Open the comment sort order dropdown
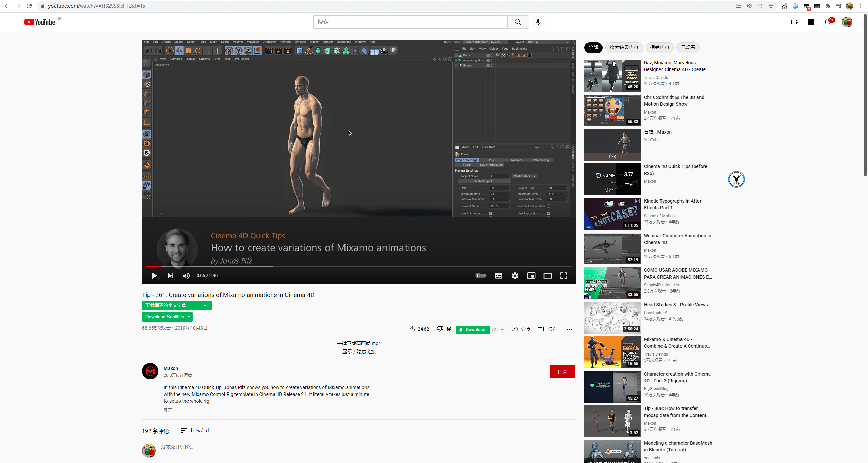Screen dimensions: 868x463 (x=195, y=431)
